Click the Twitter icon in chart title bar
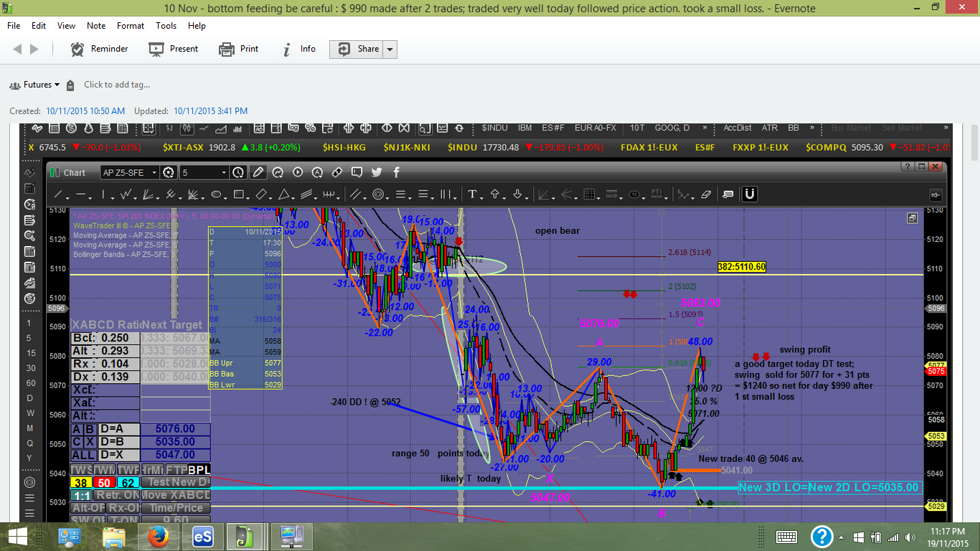 coord(376,172)
